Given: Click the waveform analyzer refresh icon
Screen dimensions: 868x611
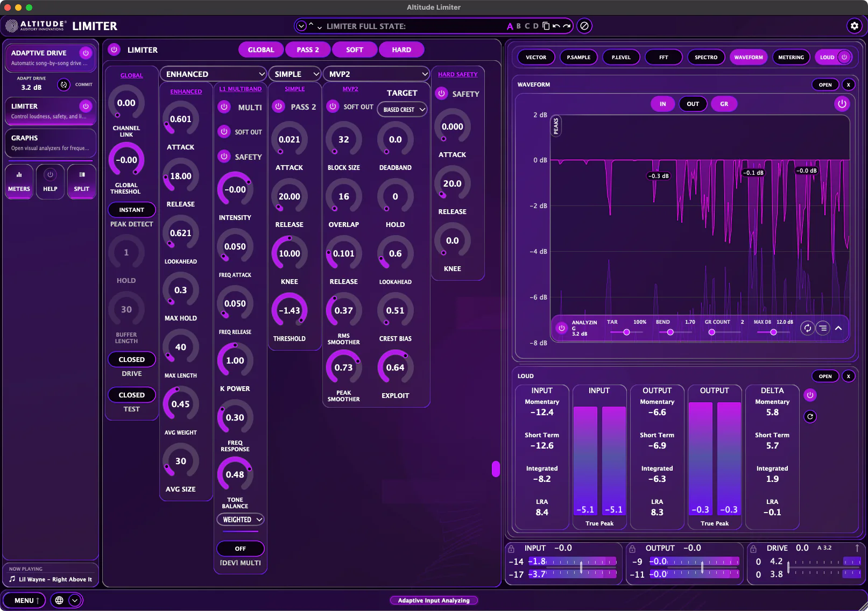Looking at the screenshot, I should [x=807, y=328].
